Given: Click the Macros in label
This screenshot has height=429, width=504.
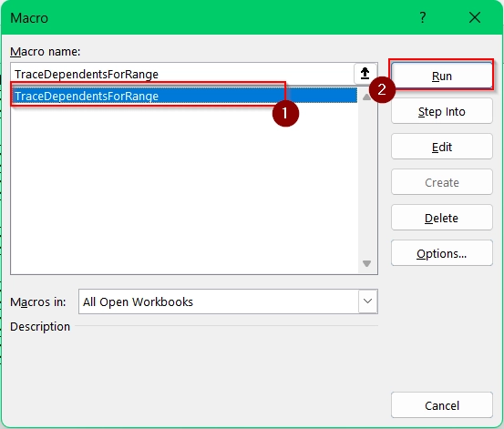Looking at the screenshot, I should point(38,302).
